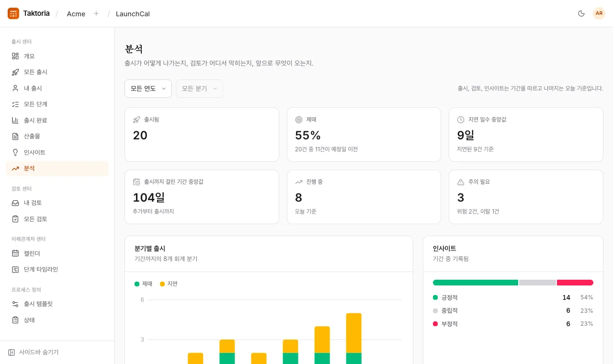
Task: Click the clipboard icon beside 모든 검토
Action: pyautogui.click(x=15, y=219)
